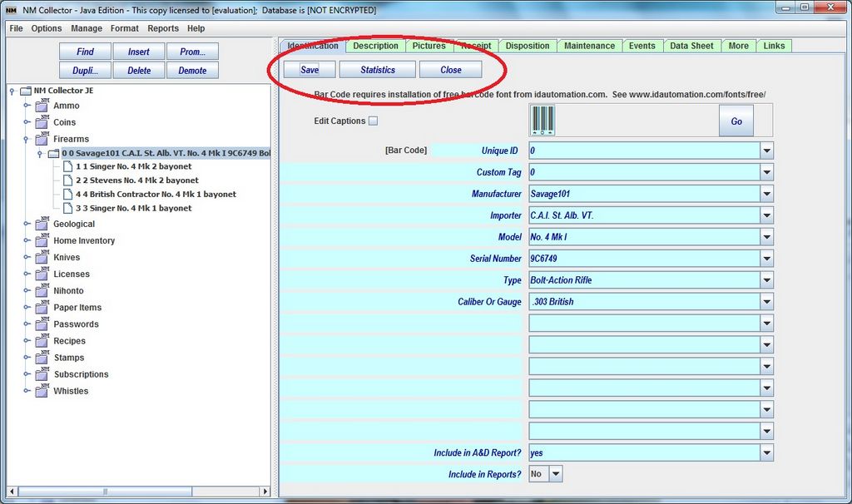Select Singer No. 4 Mk 1 bayonet entry

[133, 209]
